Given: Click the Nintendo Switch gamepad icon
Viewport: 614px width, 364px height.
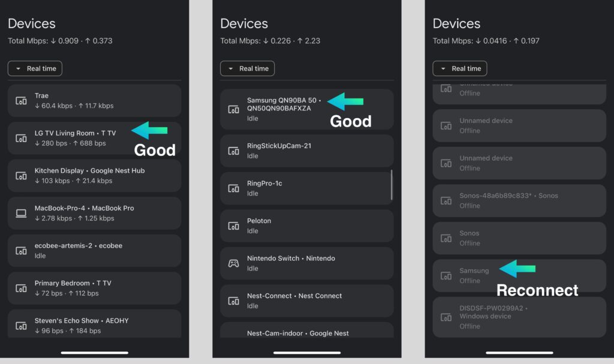Looking at the screenshot, I should click(234, 263).
